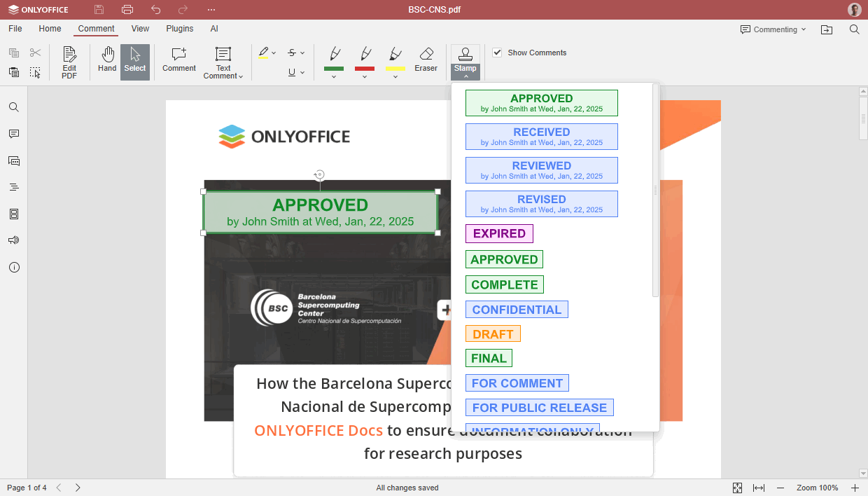Add a Comment from the toolbar
Screen dimensions: 868x496
point(179,60)
